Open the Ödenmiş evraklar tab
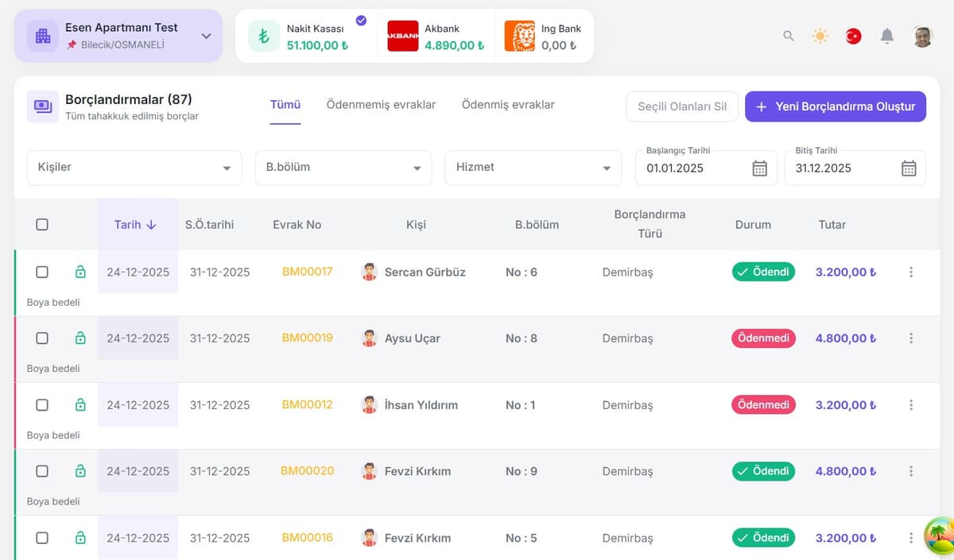954x560 pixels. click(x=508, y=105)
